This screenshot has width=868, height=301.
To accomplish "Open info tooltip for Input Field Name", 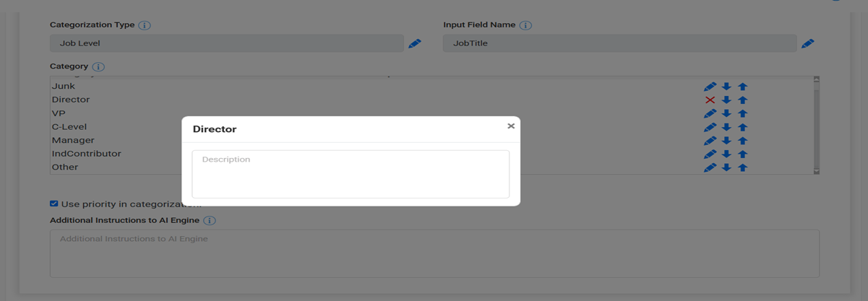I will (x=525, y=25).
